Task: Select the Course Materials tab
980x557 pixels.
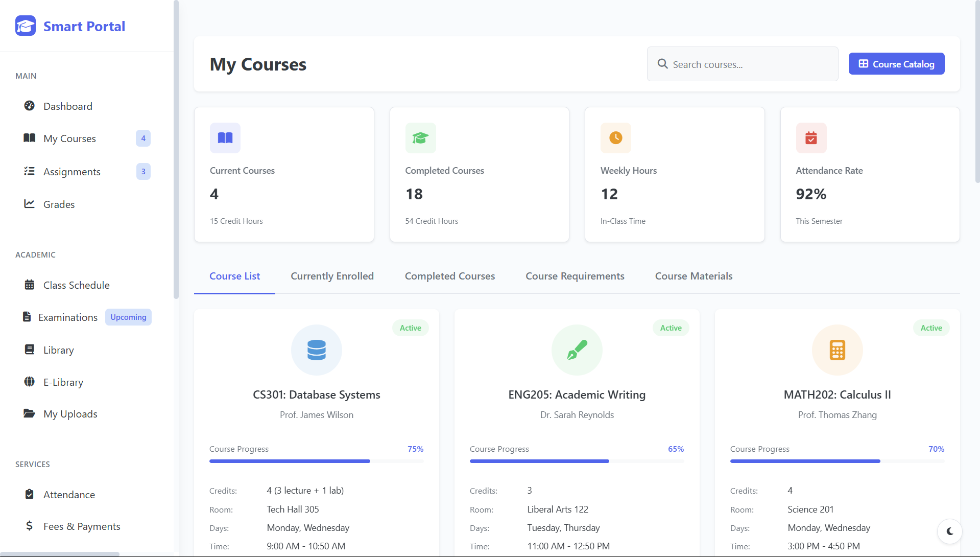Action: [694, 276]
